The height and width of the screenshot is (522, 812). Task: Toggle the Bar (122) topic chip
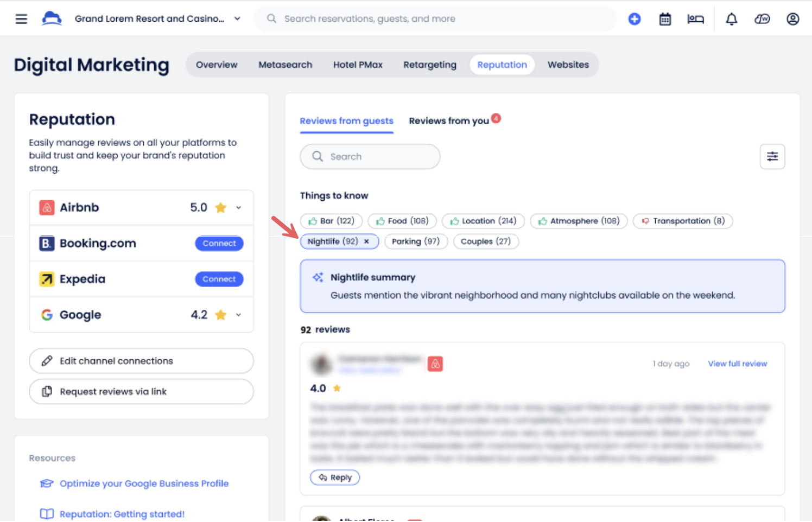[331, 221]
